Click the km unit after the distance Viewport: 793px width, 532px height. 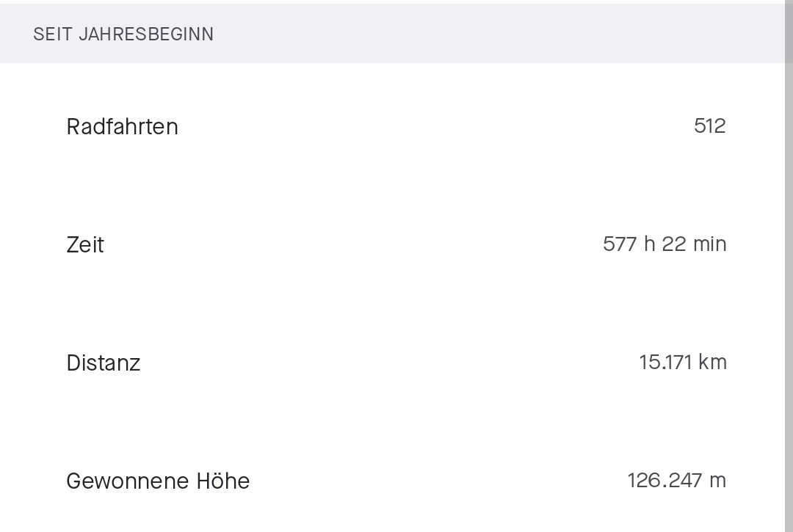[x=712, y=362]
